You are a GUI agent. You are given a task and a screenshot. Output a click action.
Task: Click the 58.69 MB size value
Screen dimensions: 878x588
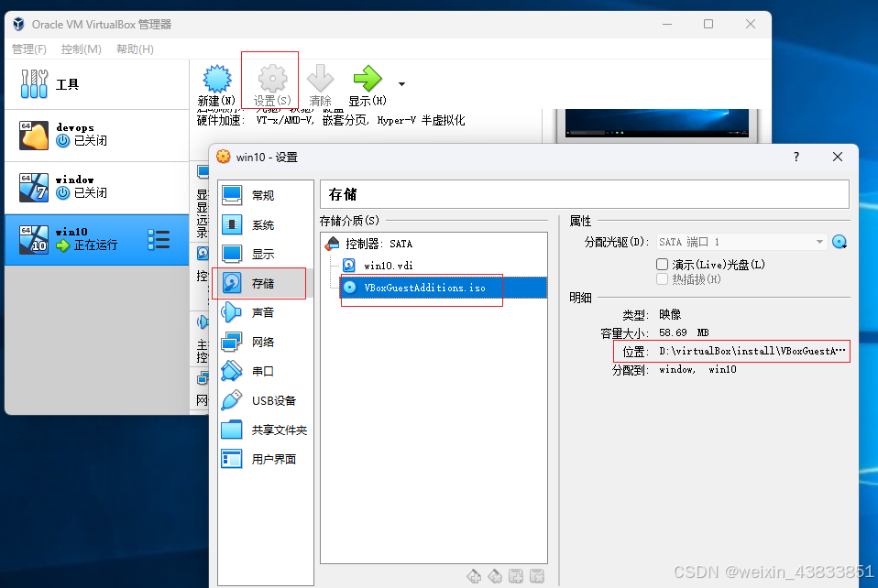click(x=684, y=332)
